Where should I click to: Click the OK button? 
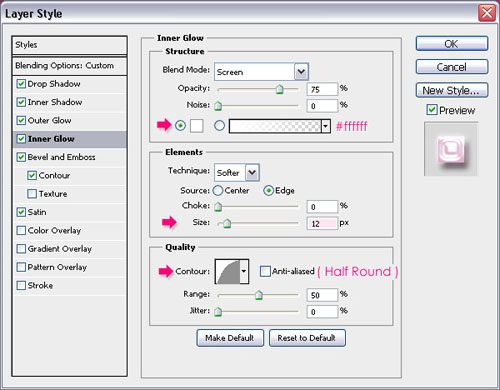(452, 44)
